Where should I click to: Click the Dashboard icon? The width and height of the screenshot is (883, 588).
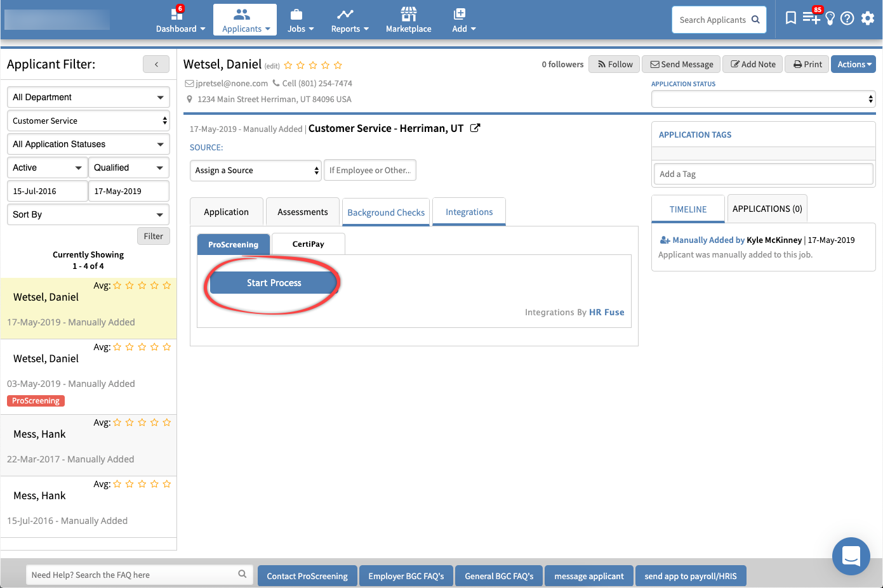[x=177, y=15]
